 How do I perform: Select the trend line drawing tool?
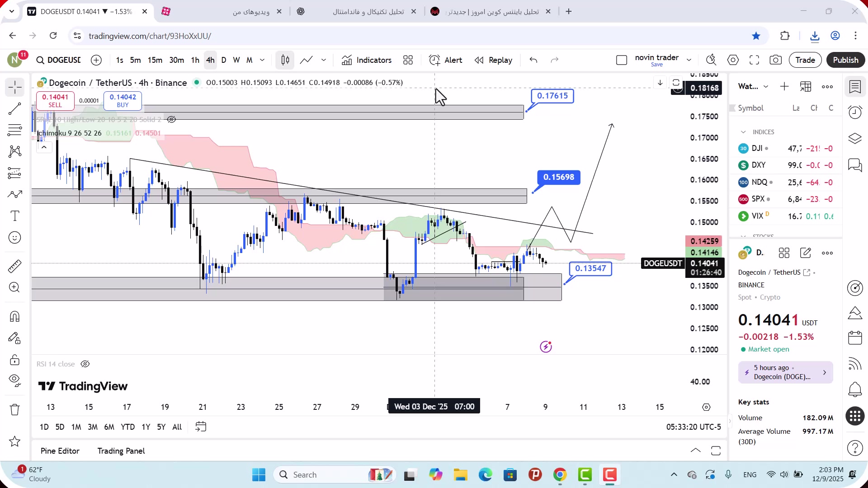15,109
